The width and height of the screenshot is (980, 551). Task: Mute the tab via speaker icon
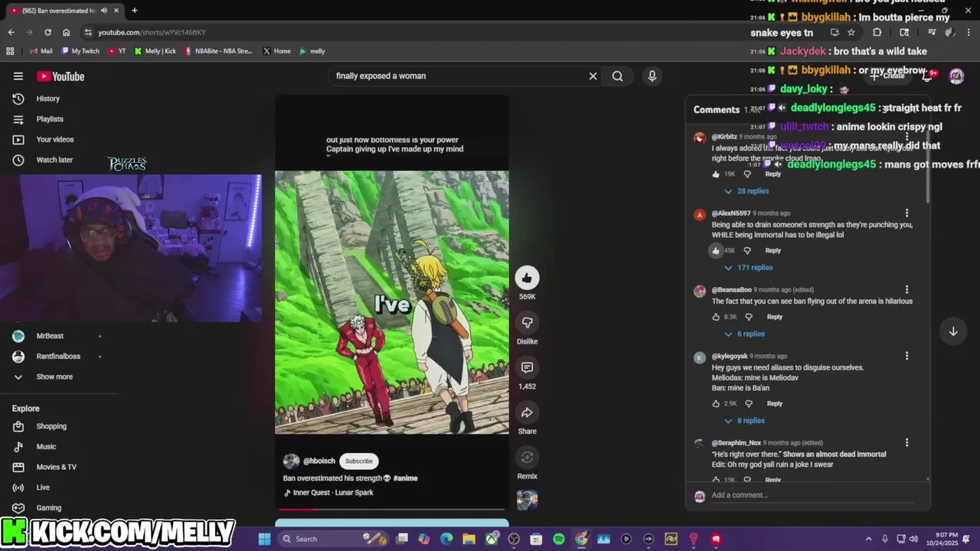tap(103, 11)
